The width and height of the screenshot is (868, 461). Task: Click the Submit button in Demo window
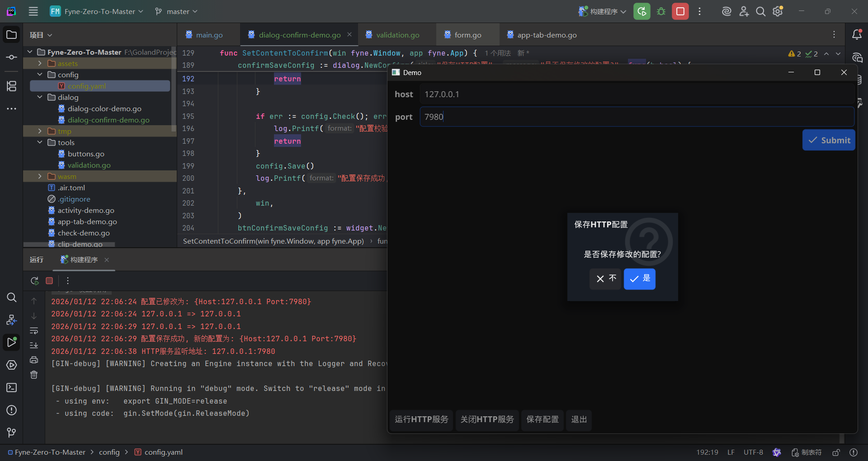[829, 140]
